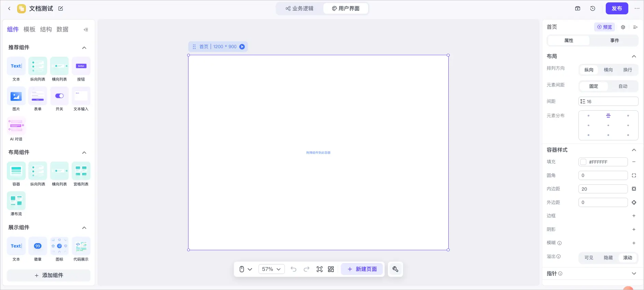Add a 边框 border with plus
The image size is (644, 290).
[634, 216]
